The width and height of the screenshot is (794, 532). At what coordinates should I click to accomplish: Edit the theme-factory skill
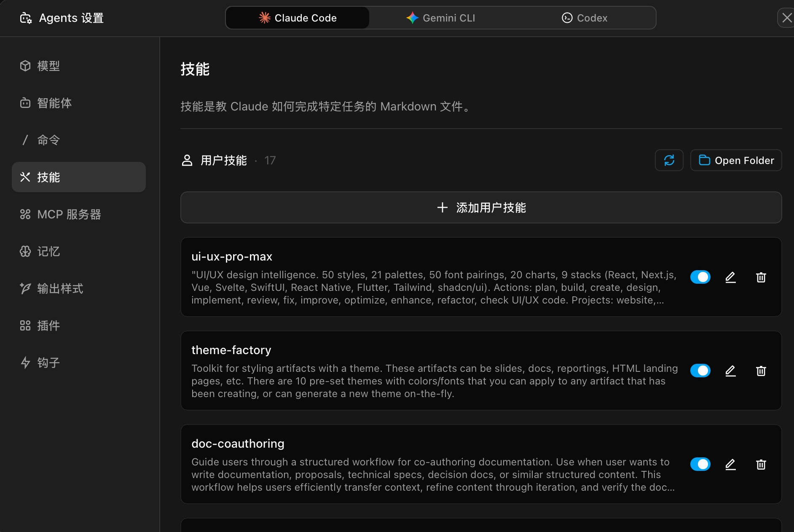(x=730, y=371)
